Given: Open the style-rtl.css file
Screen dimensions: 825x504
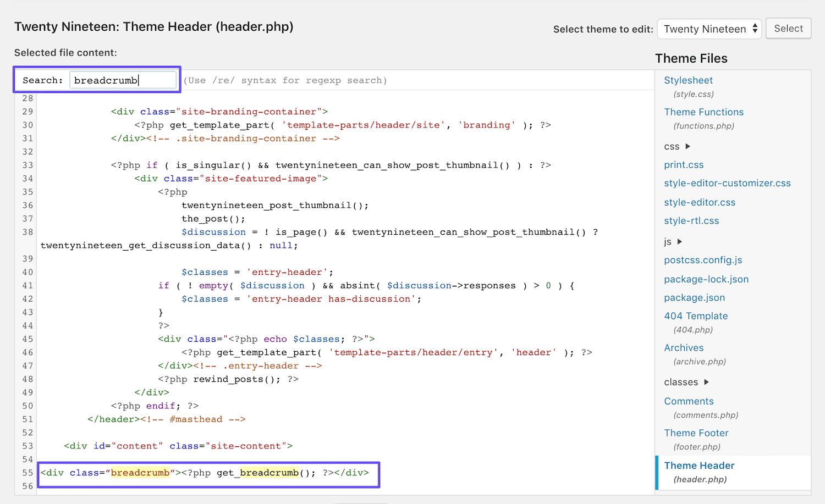Looking at the screenshot, I should (x=691, y=220).
